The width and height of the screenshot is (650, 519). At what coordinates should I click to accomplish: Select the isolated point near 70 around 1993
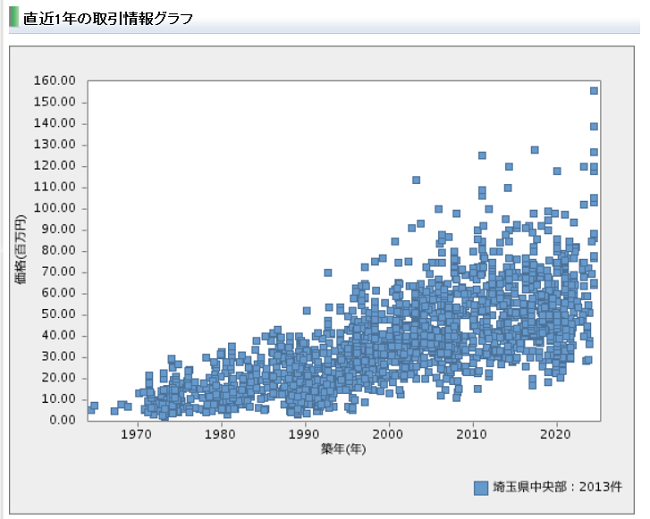click(x=328, y=272)
